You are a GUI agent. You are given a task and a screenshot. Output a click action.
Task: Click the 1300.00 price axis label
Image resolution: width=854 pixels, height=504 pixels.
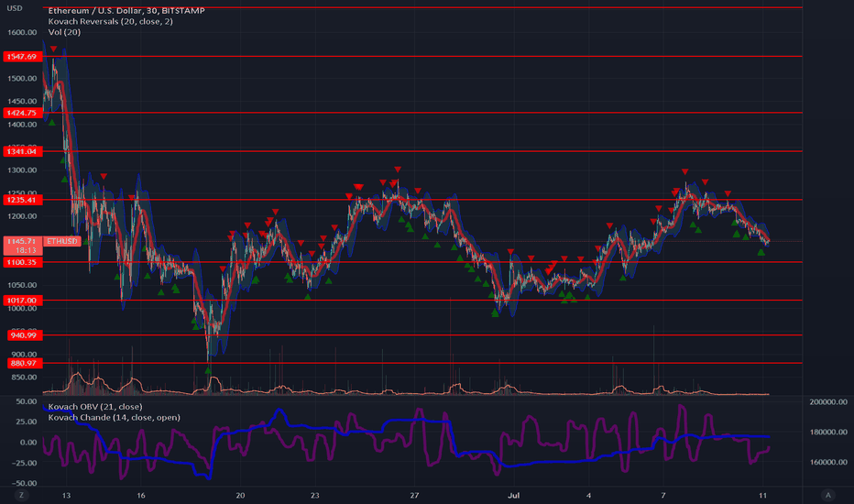(x=22, y=170)
